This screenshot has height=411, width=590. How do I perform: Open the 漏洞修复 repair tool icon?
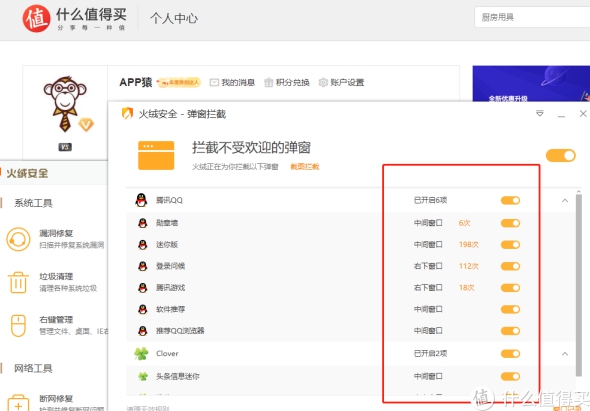click(x=18, y=239)
